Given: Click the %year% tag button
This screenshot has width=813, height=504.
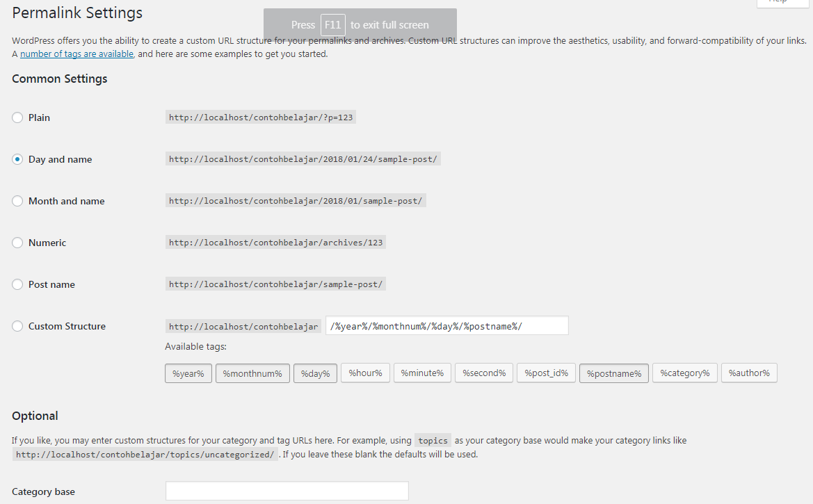Looking at the screenshot, I should coord(188,373).
